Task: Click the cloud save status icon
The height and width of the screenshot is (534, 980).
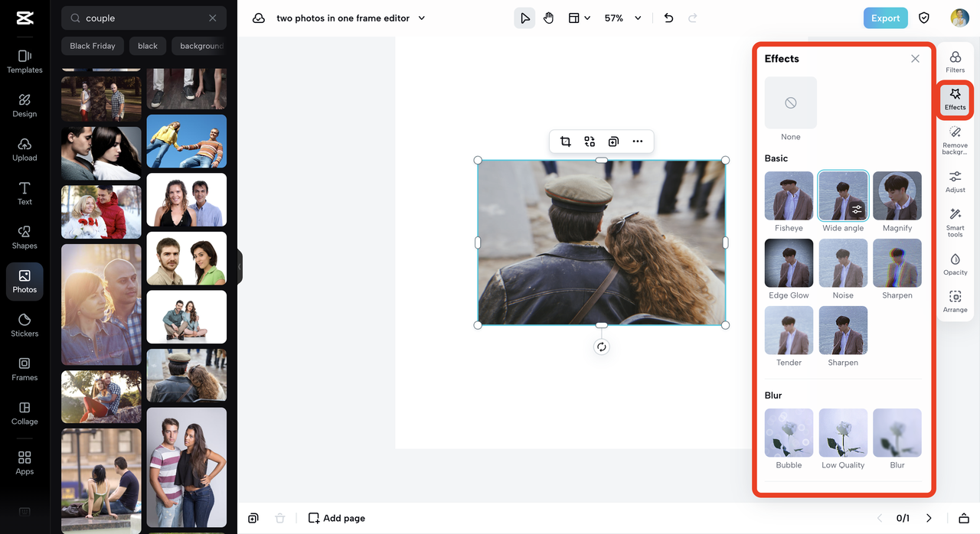Action: coord(259,18)
